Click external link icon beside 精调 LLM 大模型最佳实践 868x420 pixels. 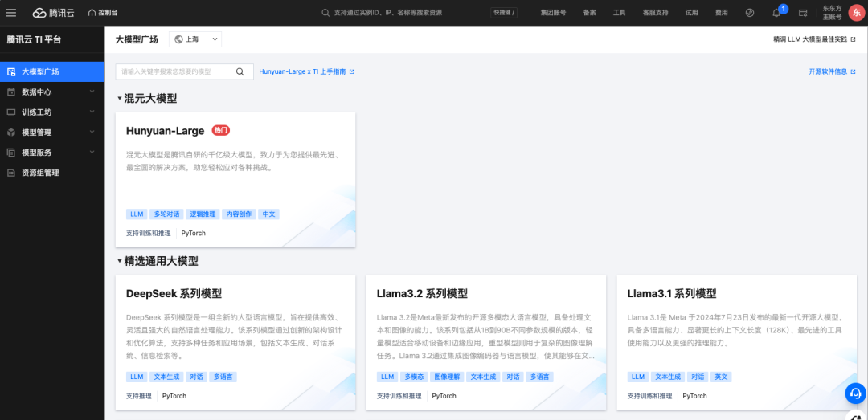tap(853, 39)
